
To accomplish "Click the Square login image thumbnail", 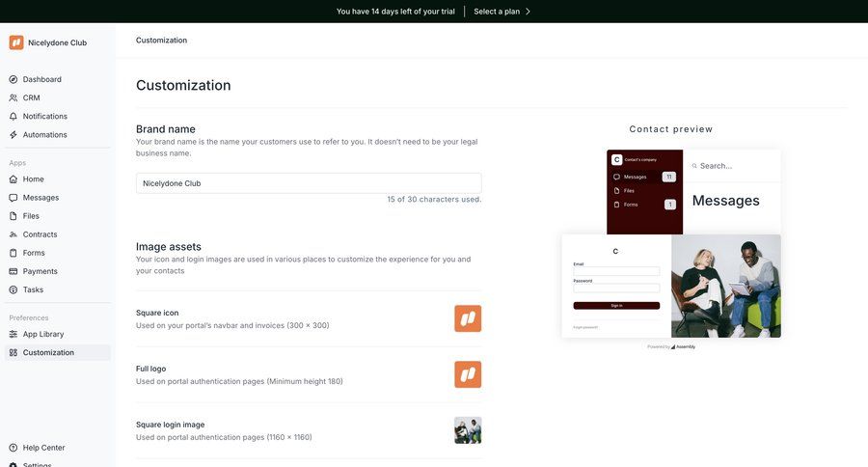I will click(468, 430).
